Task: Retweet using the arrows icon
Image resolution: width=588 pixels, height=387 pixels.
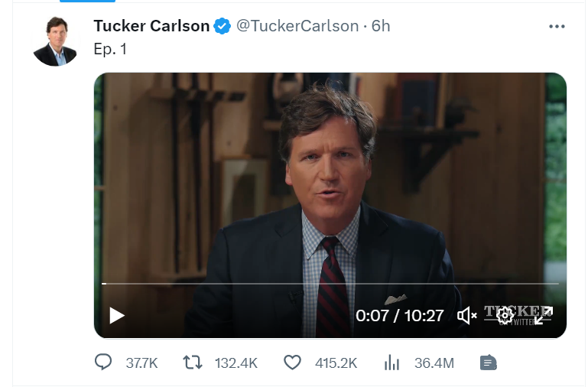Action: tap(193, 363)
